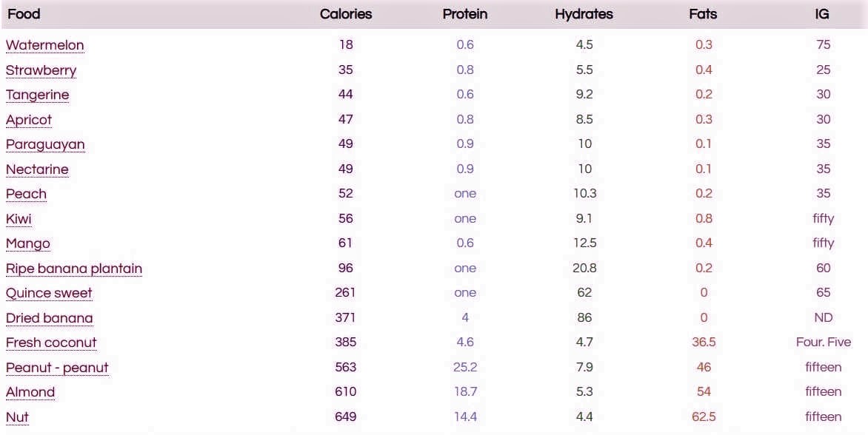Open the Watermelon food link

click(45, 45)
